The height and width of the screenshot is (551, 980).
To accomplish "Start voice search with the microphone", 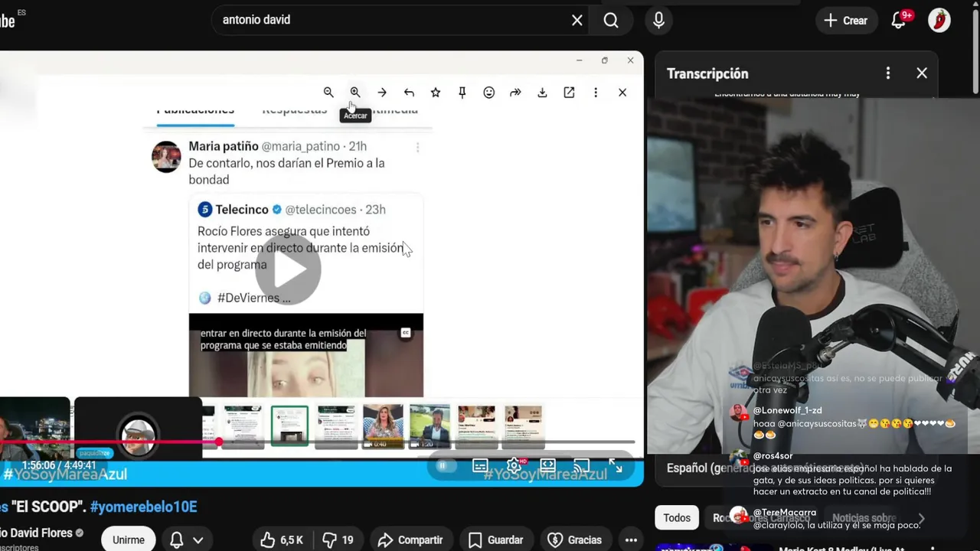I will point(658,21).
